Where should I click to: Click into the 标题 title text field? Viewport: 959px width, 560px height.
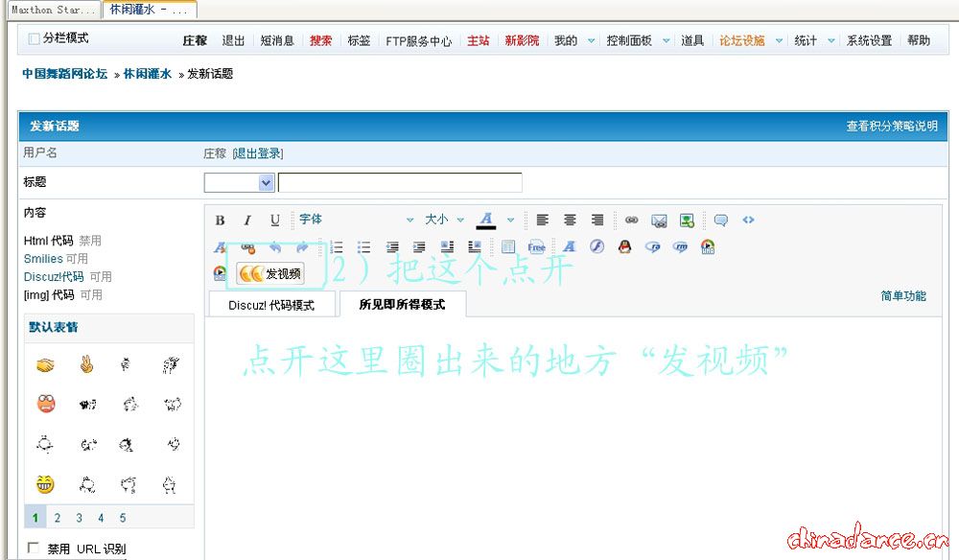tap(400, 182)
